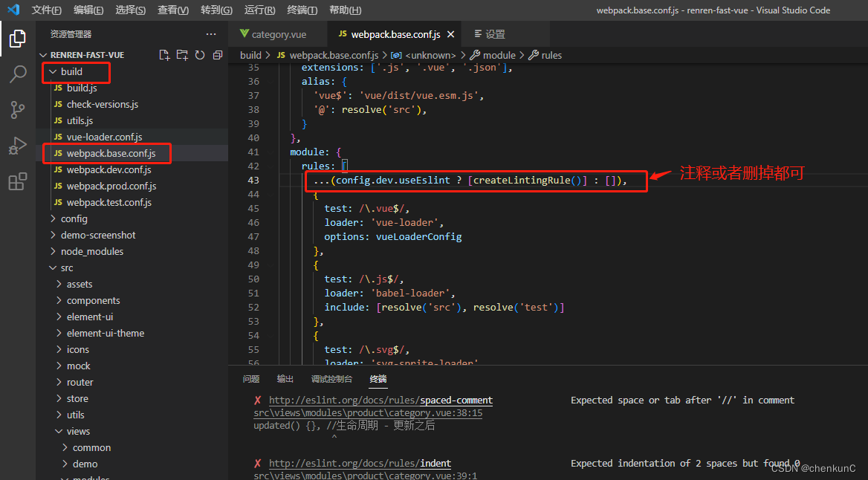Switch to 问题 panel tab
The width and height of the screenshot is (868, 480).
point(250,379)
